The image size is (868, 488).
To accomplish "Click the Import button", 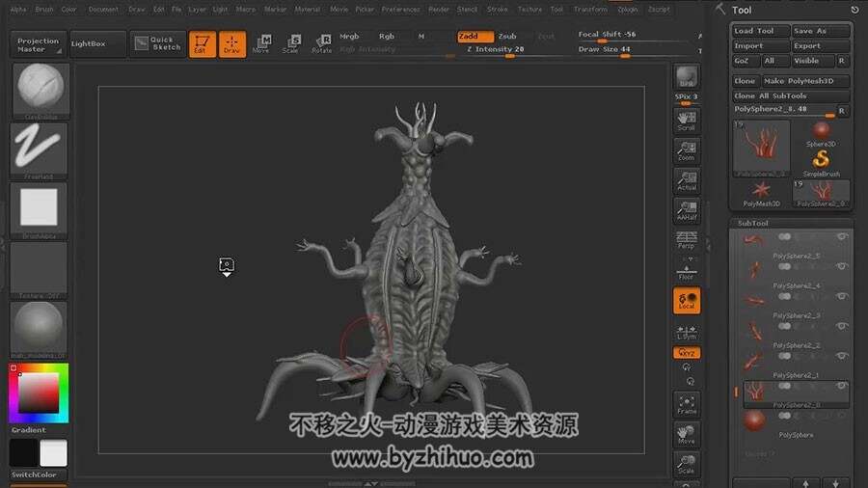I will (761, 46).
